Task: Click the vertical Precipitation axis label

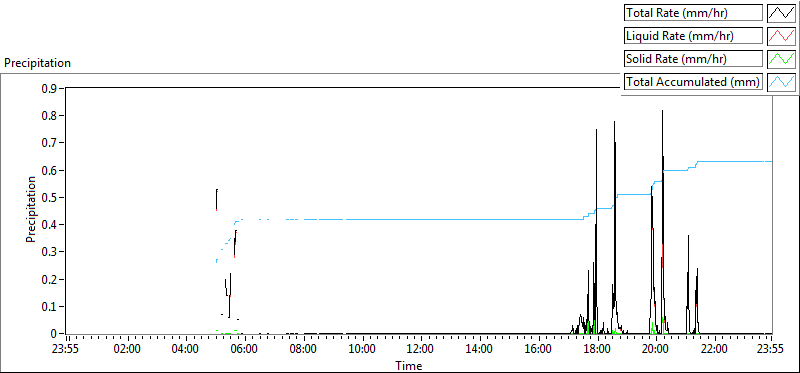Action: point(31,209)
